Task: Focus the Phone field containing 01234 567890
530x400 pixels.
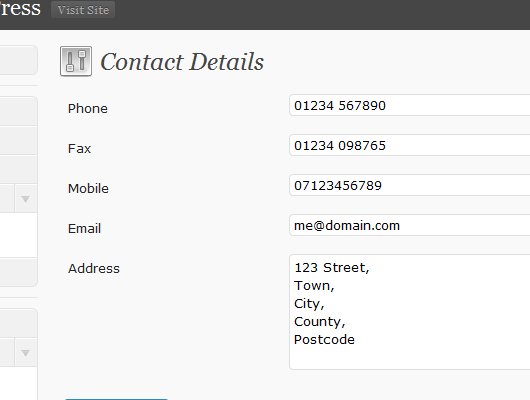Action: tap(409, 105)
